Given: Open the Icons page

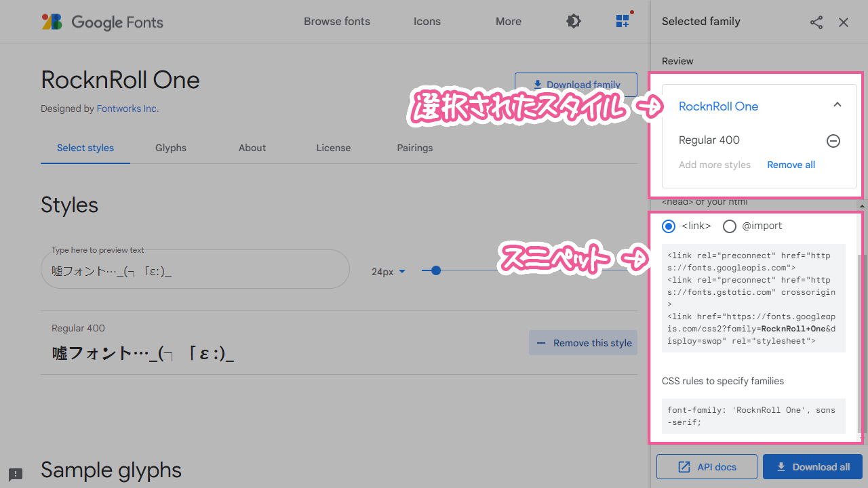Looking at the screenshot, I should pyautogui.click(x=427, y=22).
